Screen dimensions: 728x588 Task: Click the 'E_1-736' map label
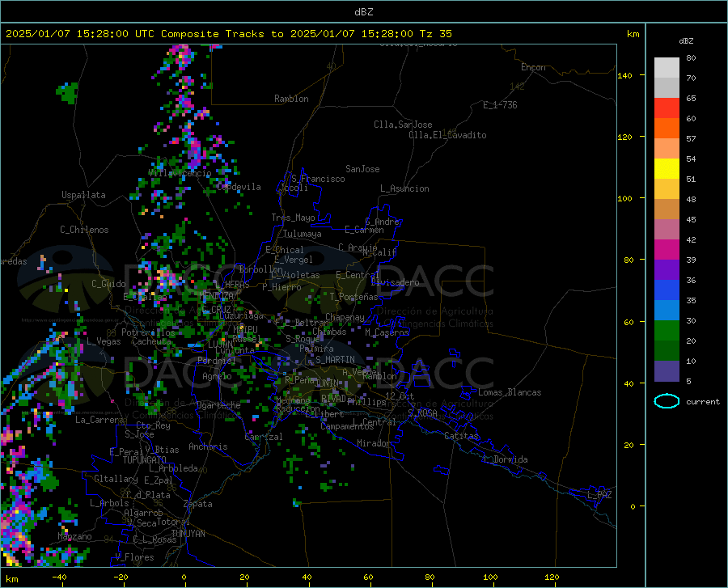(500, 105)
